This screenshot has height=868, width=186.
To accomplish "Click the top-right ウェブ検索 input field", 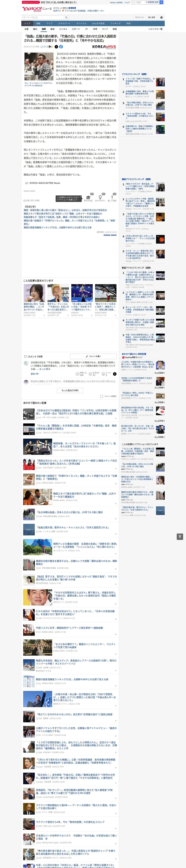I will coord(138,2).
